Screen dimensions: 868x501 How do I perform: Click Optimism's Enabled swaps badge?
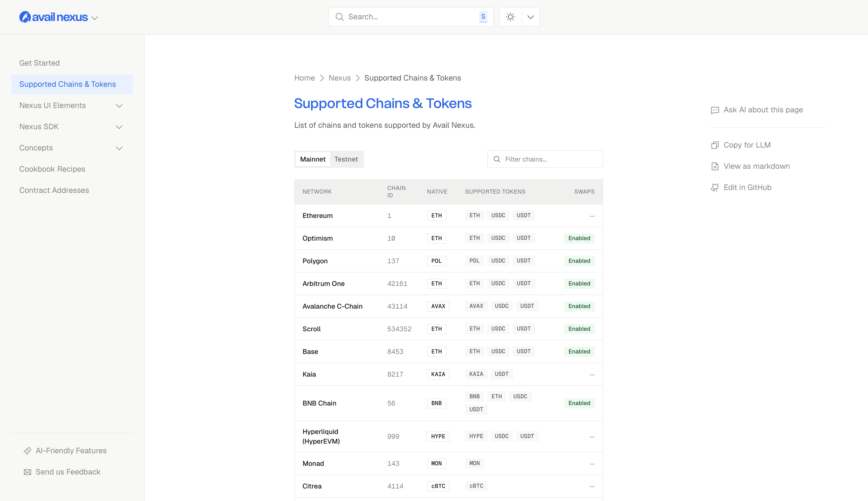tap(579, 238)
